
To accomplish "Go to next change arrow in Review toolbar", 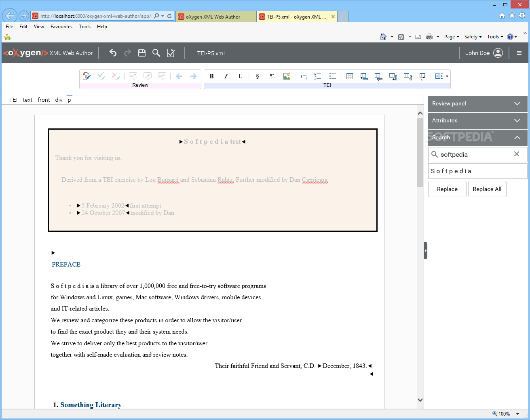I will 194,76.
